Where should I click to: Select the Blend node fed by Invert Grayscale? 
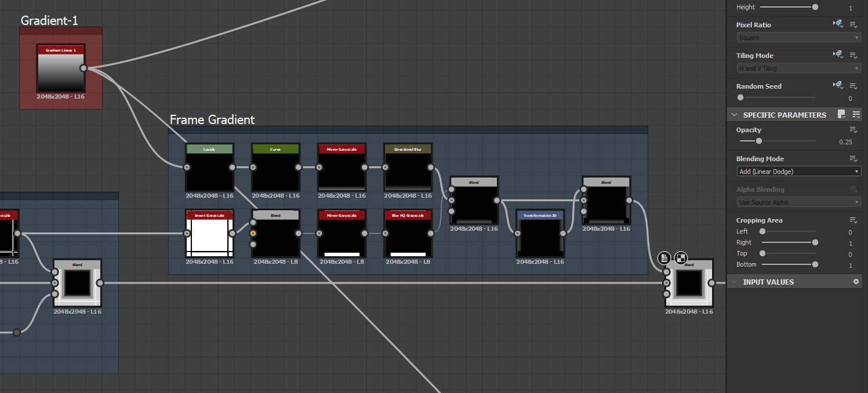[275, 234]
